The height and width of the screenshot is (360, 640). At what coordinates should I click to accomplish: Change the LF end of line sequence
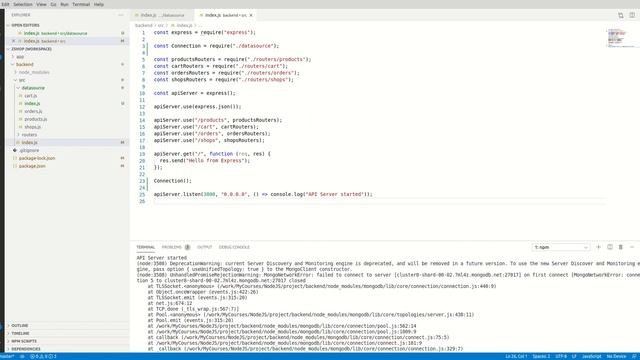pyautogui.click(x=574, y=356)
